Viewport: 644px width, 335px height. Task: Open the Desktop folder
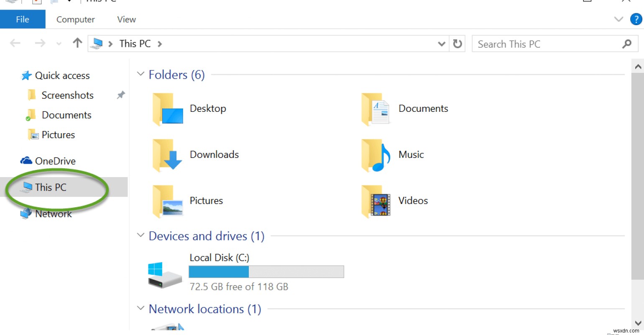click(x=208, y=108)
